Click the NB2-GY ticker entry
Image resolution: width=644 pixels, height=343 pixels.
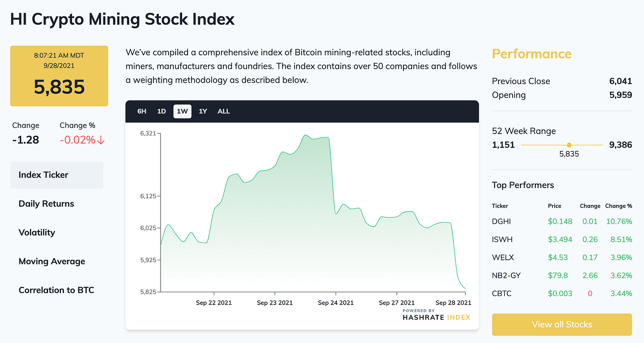click(506, 275)
